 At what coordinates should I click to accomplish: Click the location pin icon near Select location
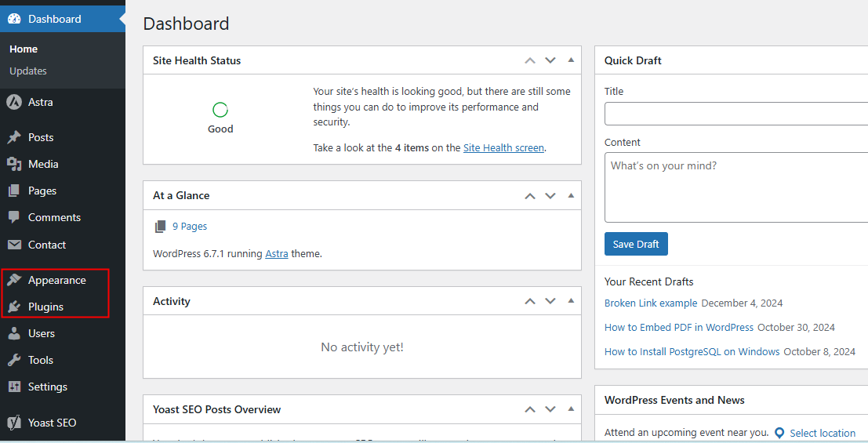point(779,433)
